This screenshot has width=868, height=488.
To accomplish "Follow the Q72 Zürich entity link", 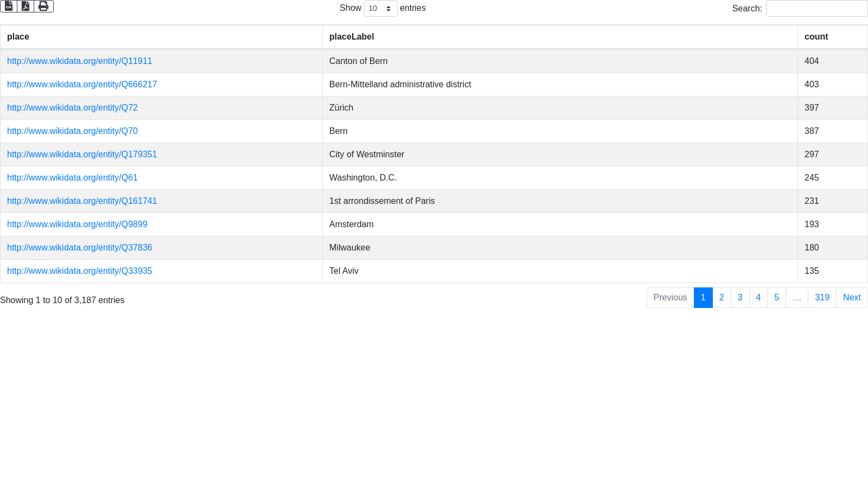I will (x=72, y=108).
